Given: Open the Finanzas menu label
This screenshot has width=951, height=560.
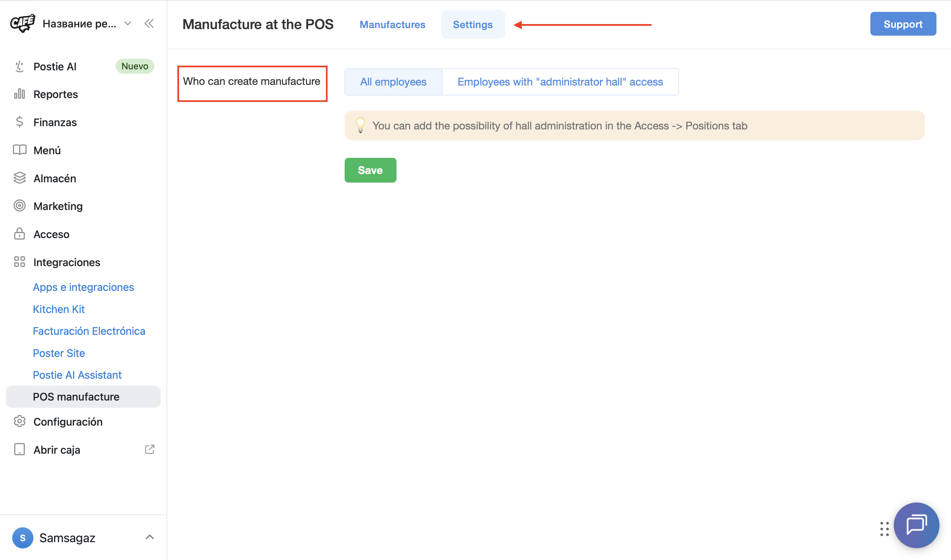Looking at the screenshot, I should [55, 122].
